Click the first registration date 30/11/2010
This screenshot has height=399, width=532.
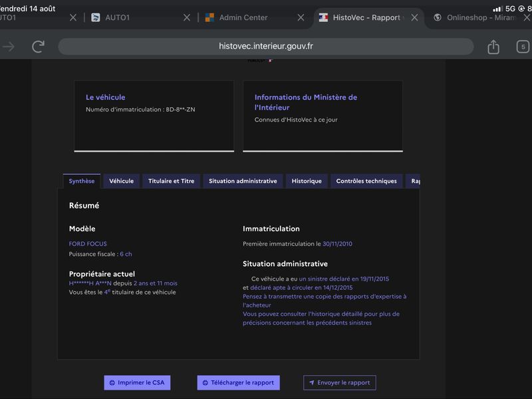pyautogui.click(x=337, y=244)
